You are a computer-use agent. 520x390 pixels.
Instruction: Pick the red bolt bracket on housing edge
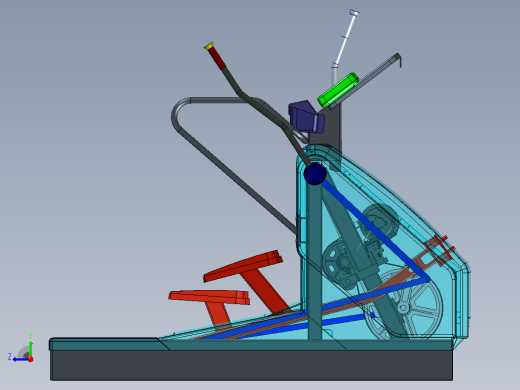pyautogui.click(x=439, y=250)
